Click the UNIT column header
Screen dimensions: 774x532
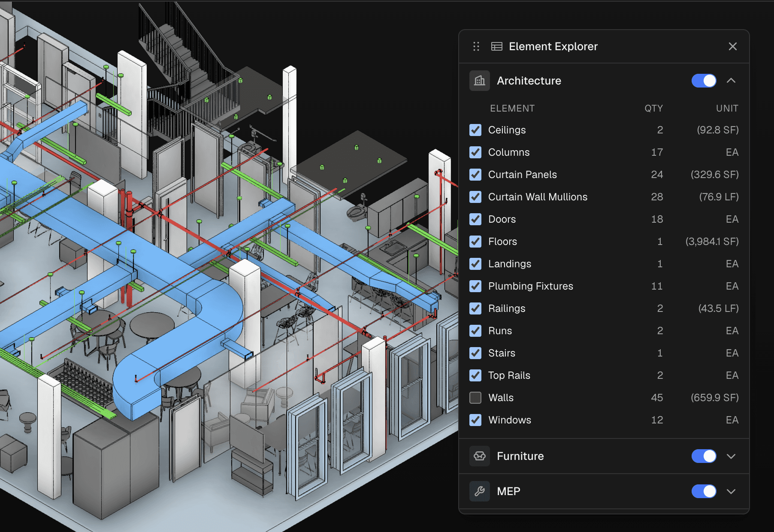tap(727, 109)
